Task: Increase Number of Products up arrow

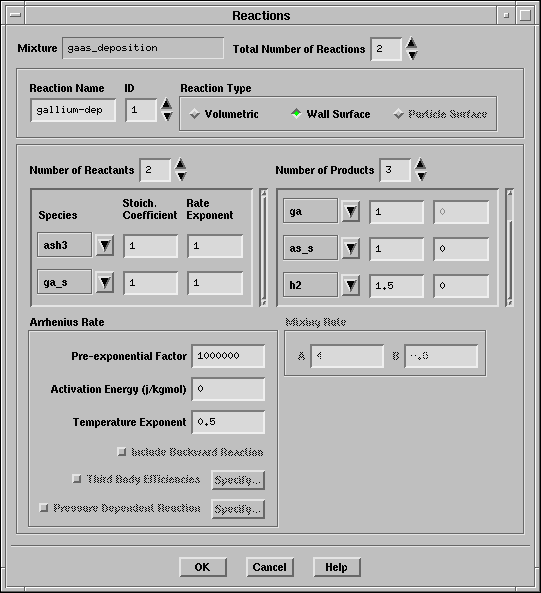Action: pyautogui.click(x=420, y=164)
